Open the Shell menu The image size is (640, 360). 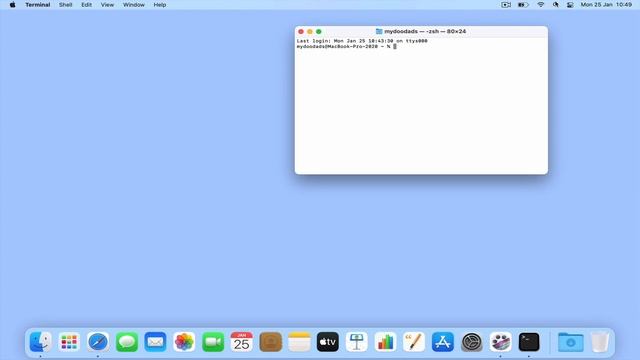(65, 5)
